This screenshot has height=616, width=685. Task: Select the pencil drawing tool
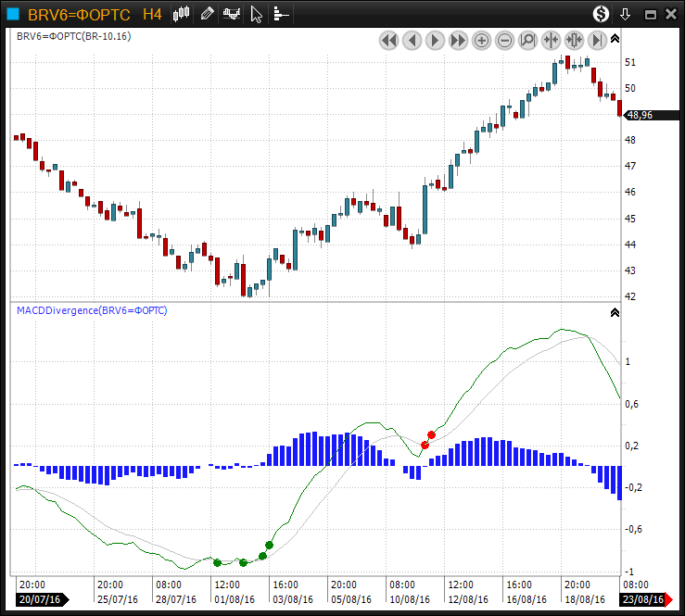(x=207, y=14)
